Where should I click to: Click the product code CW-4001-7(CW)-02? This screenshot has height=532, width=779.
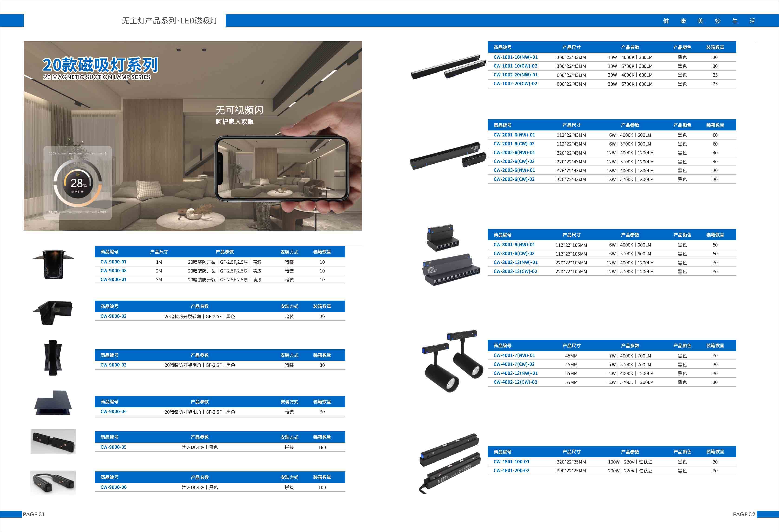point(514,364)
